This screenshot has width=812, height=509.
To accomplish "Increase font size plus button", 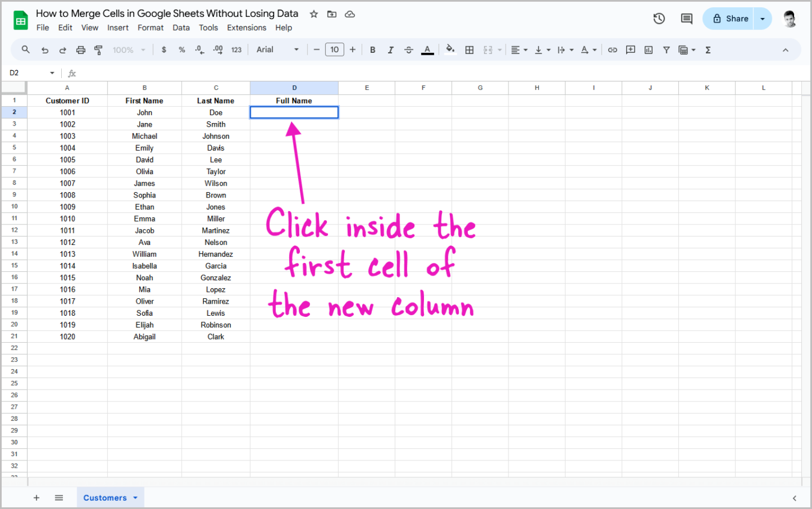I will click(353, 50).
